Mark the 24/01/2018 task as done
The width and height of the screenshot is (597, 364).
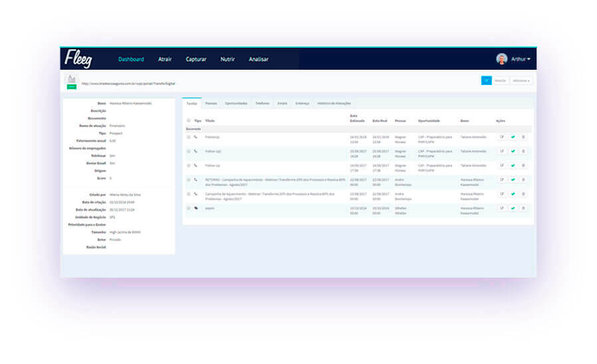pyautogui.click(x=513, y=137)
